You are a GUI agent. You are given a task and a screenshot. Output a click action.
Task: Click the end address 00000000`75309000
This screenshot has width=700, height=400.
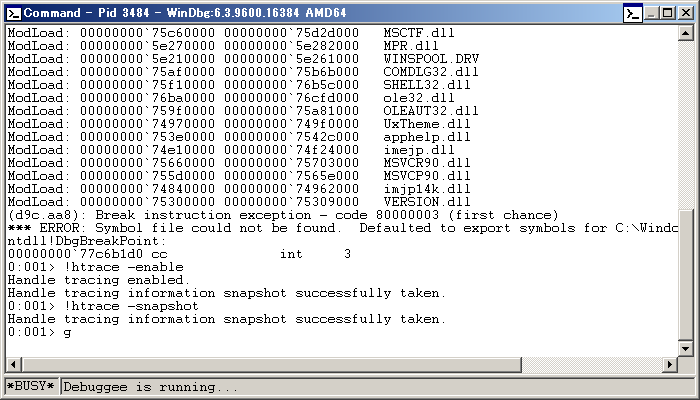[x=291, y=201]
